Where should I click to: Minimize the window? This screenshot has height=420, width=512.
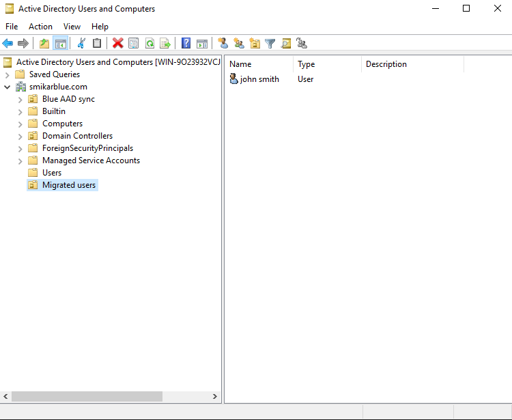[436, 8]
